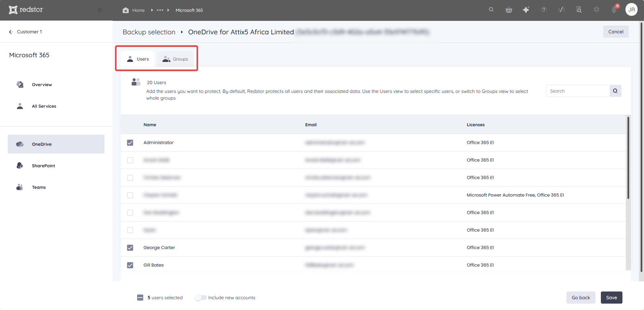Viewport: 644px width, 310px height.
Task: Click the Cancel button
Action: (x=616, y=32)
